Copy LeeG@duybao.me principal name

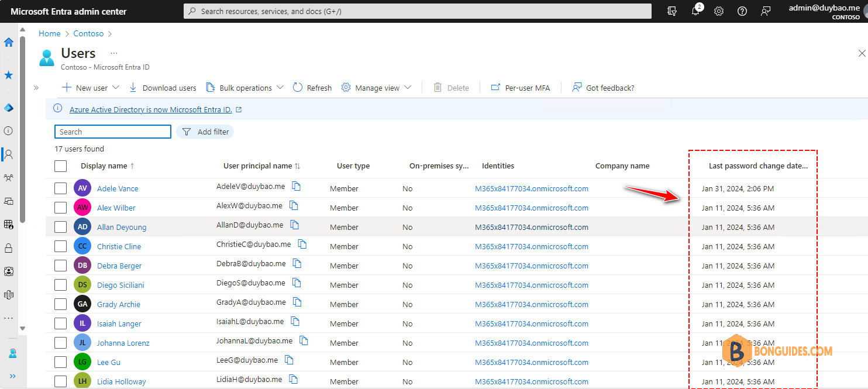click(x=289, y=360)
